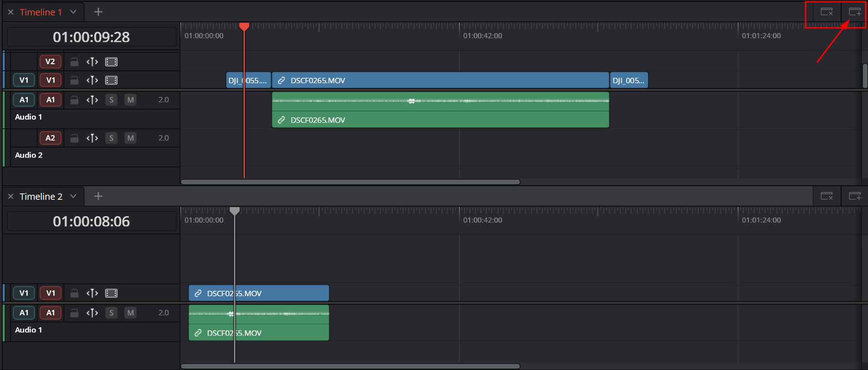The height and width of the screenshot is (370, 868).
Task: Click the V1 source patch button in Timeline 2
Action: 24,293
